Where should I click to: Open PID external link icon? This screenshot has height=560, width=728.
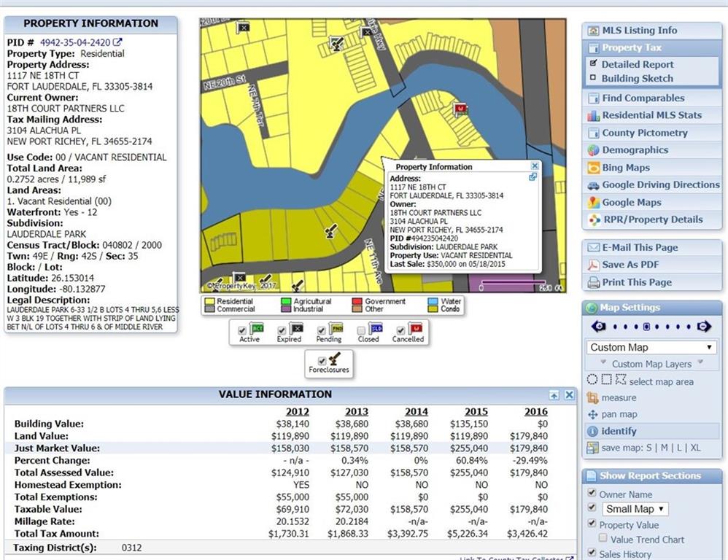117,42
